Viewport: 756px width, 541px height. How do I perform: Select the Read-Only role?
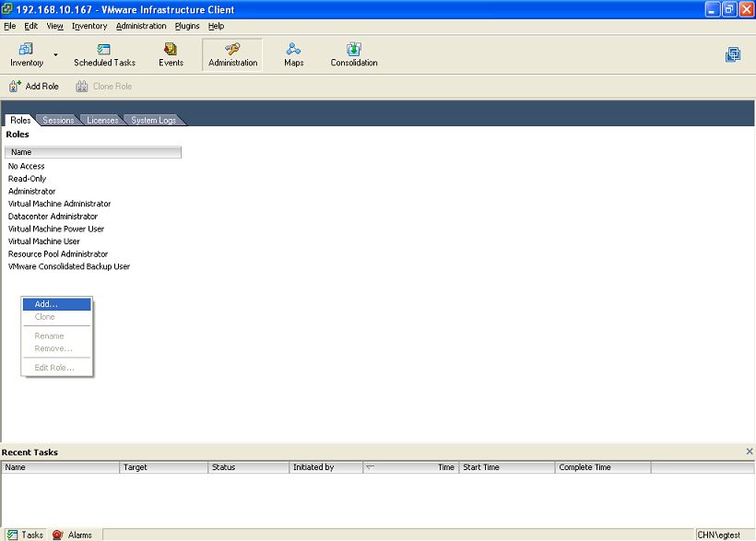[x=27, y=179]
